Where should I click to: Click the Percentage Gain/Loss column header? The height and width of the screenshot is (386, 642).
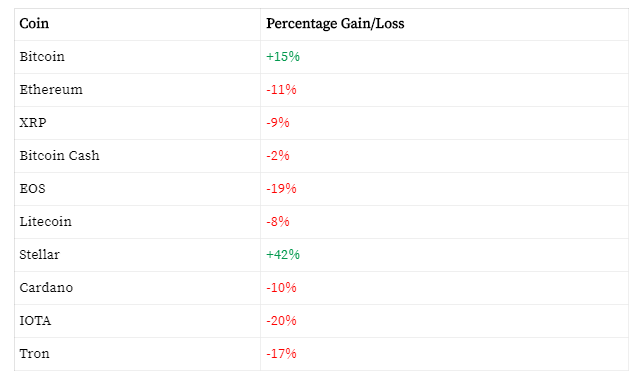(x=335, y=23)
